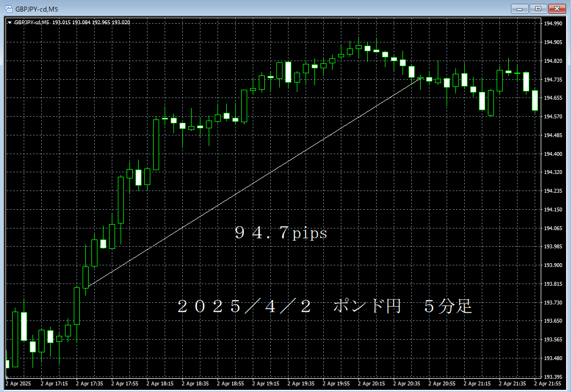Click the 2025/4/2 ポンド円 5分足 text label
571x392 pixels.
(x=325, y=307)
